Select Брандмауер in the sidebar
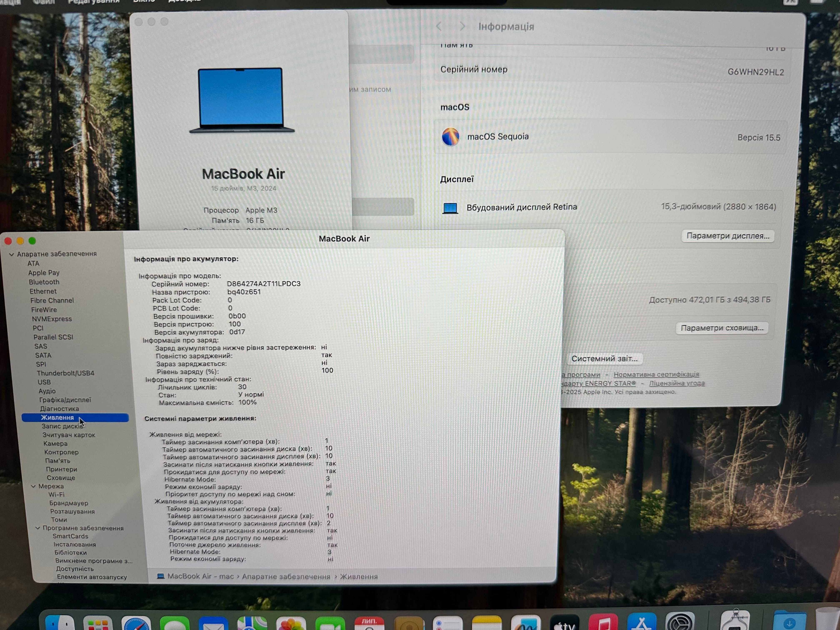Viewport: 840px width, 630px height. 68,503
